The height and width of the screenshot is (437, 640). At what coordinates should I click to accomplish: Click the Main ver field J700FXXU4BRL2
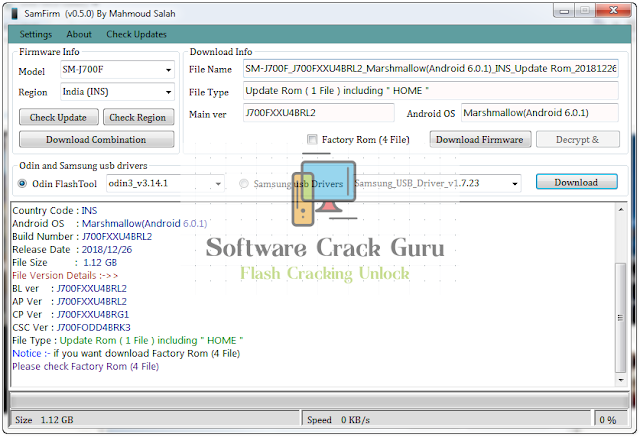coord(318,113)
